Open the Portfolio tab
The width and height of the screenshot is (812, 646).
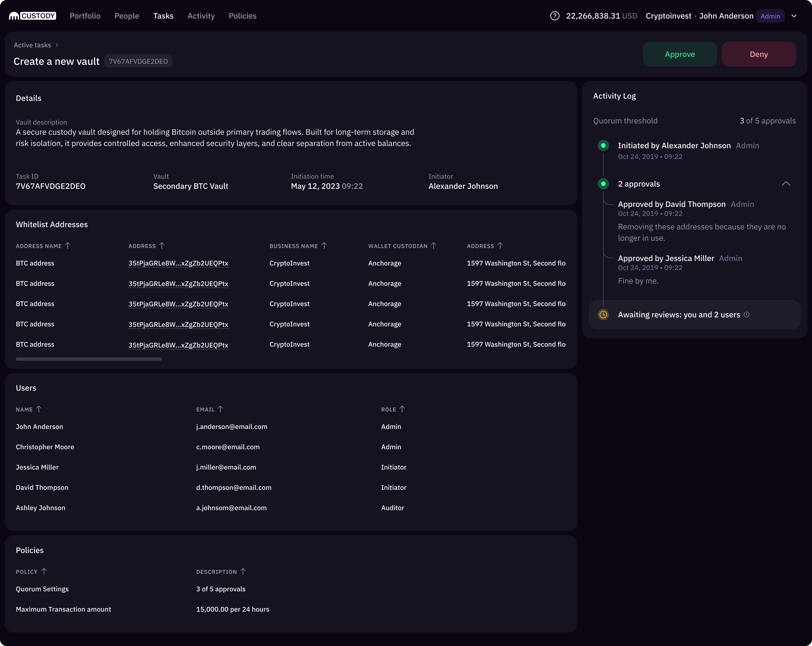pyautogui.click(x=85, y=16)
